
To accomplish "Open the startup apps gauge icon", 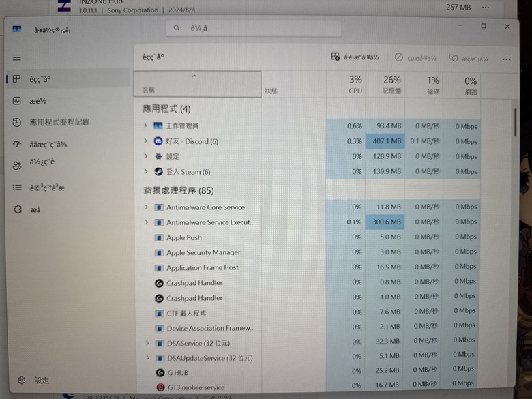I will click(x=16, y=144).
